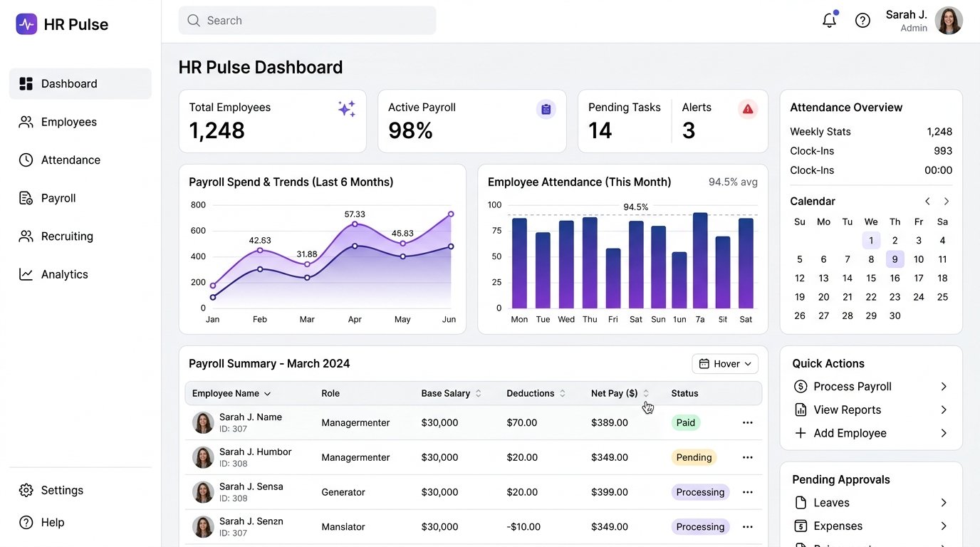Sort table by Net Pay ($)
Image resolution: width=980 pixels, height=547 pixels.
646,393
